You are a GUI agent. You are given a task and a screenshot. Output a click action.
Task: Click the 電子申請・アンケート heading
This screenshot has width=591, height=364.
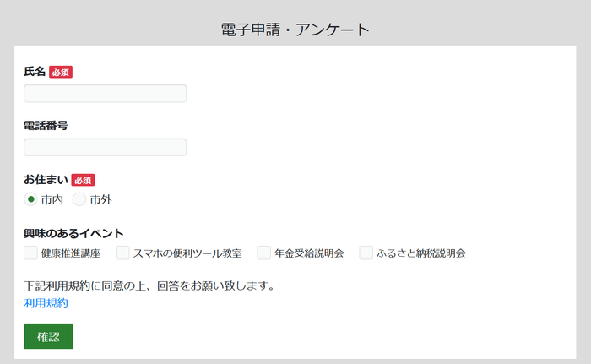point(295,30)
